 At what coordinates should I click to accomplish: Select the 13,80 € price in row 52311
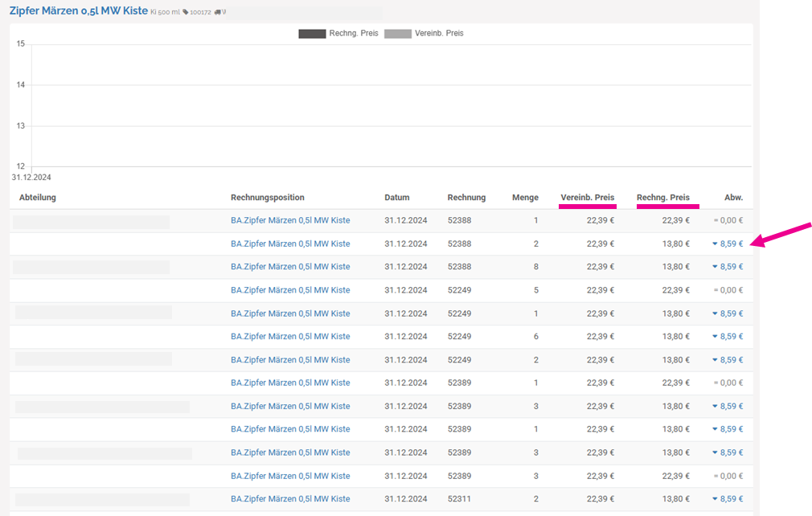(676, 499)
